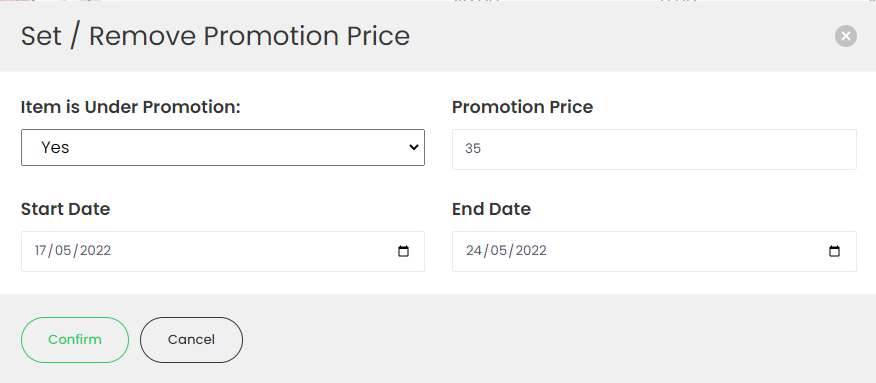Click the Promotion Price field showing 35
Image resolution: width=876 pixels, height=383 pixels.
(x=654, y=149)
